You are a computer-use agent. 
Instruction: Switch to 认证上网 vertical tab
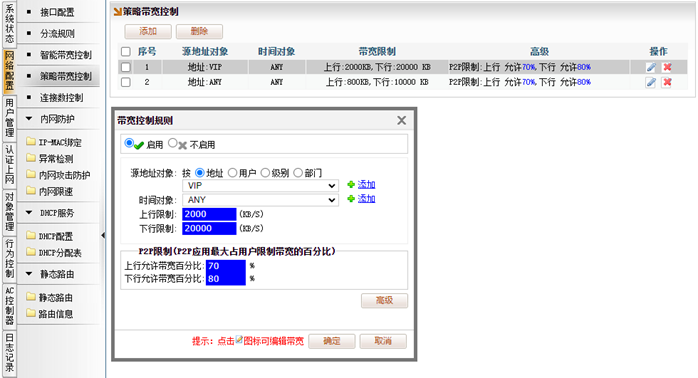tap(9, 165)
